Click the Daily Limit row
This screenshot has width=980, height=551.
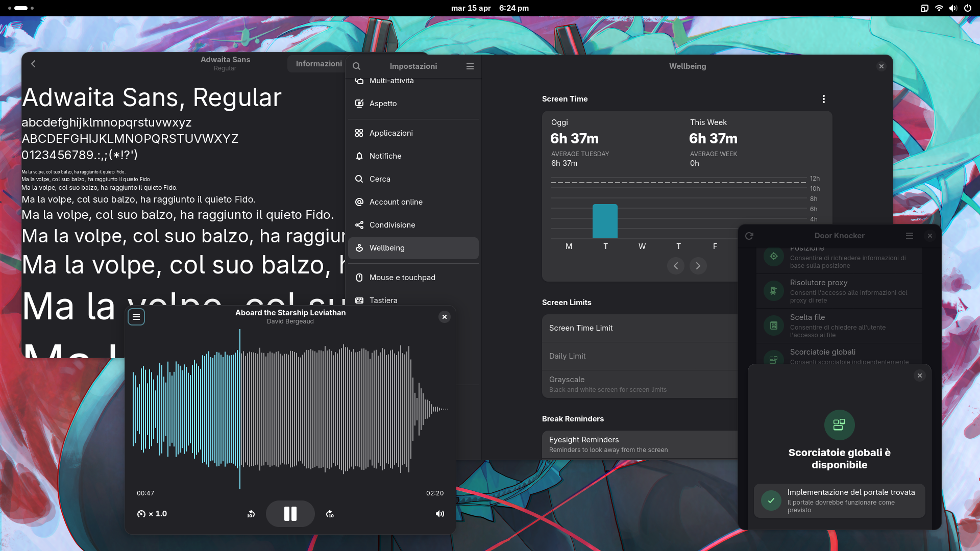coord(640,356)
